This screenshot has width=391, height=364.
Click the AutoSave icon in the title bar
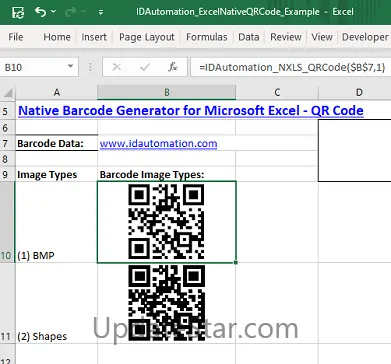point(18,12)
